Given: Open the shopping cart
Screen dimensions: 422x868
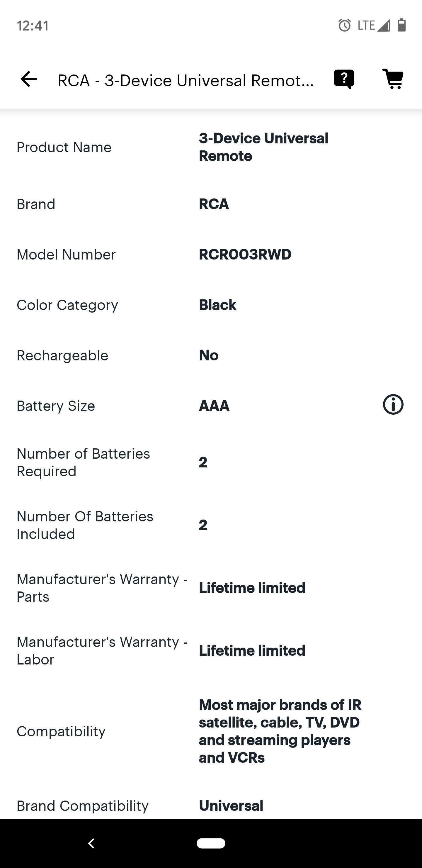Looking at the screenshot, I should (x=393, y=79).
